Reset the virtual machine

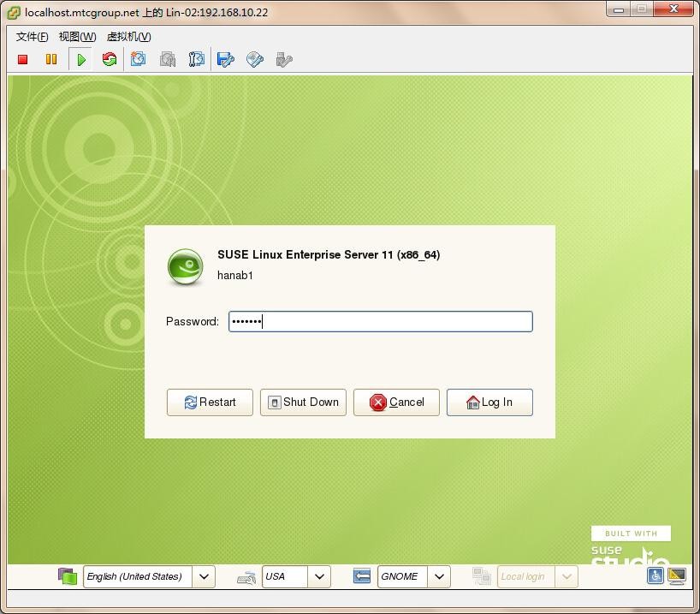[x=110, y=59]
